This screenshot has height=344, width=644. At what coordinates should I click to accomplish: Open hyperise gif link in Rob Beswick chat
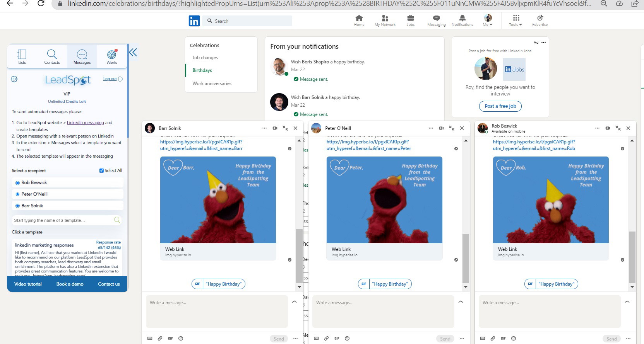tap(534, 145)
